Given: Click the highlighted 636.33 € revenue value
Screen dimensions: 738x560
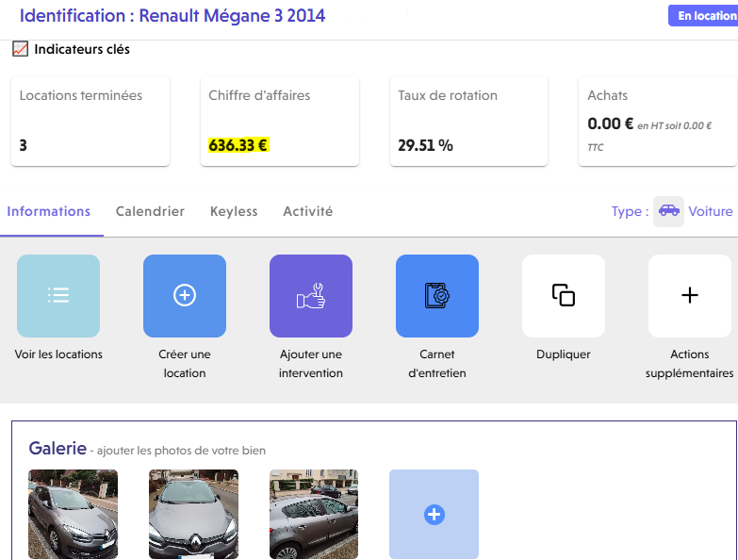Looking at the screenshot, I should click(x=238, y=146).
